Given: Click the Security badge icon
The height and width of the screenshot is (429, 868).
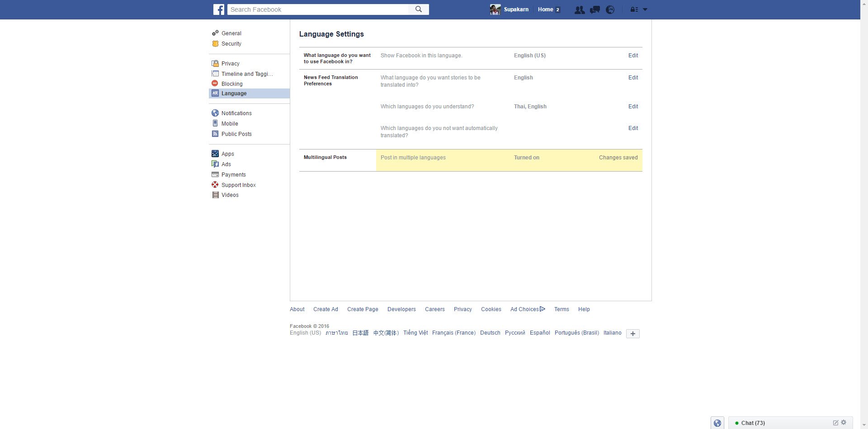Looking at the screenshot, I should [x=215, y=43].
